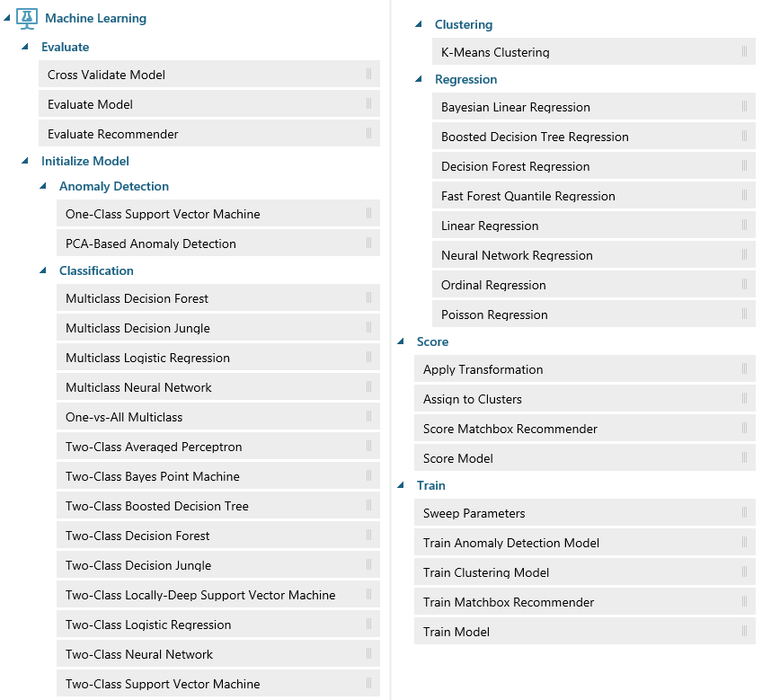The image size is (762, 700).
Task: Click drag grip on Linear Regression
Action: click(744, 226)
